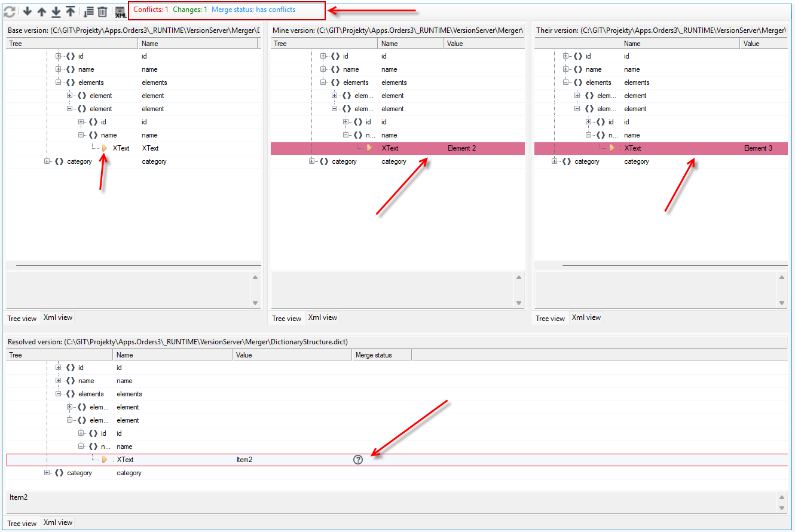
Task: Switch to Xml view tab in Base version panel
Action: [x=58, y=317]
